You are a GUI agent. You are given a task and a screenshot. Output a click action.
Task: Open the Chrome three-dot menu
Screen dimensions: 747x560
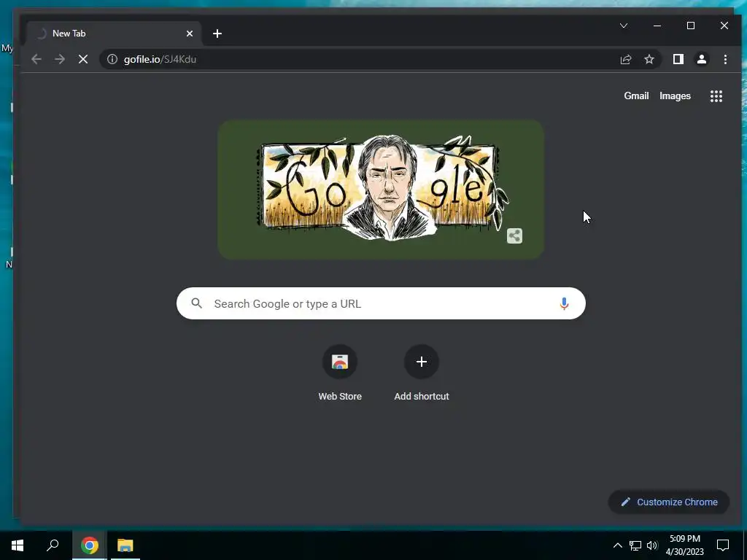pos(725,59)
